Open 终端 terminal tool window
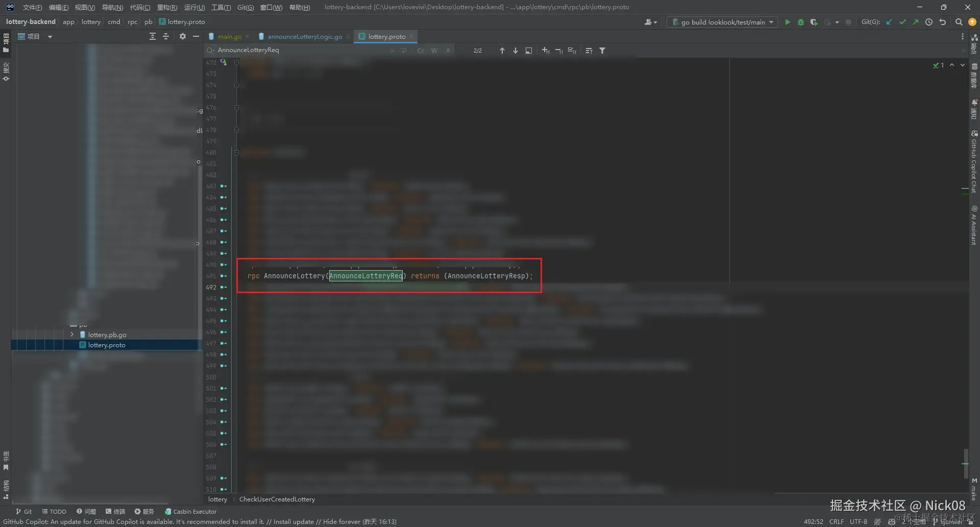 pos(115,511)
